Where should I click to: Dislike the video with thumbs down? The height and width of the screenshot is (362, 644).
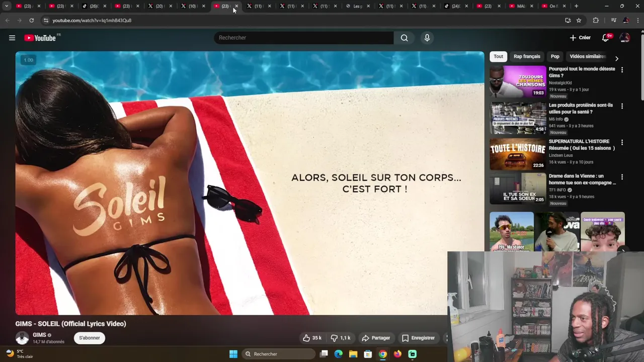[341, 338]
